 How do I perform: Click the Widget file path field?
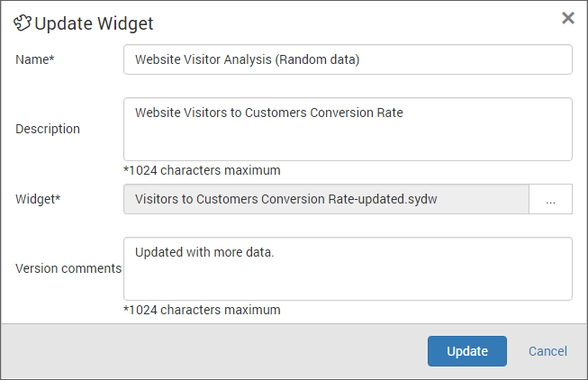coord(326,199)
